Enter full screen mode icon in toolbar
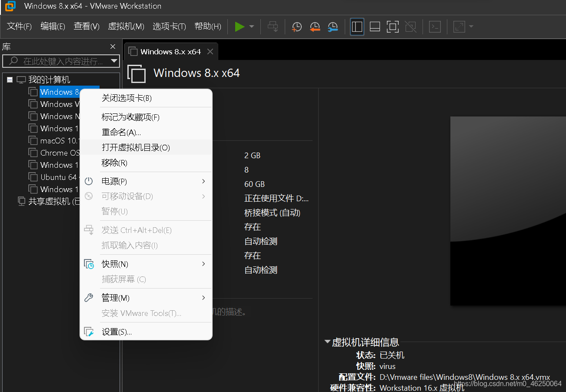Image resolution: width=566 pixels, height=392 pixels. [393, 27]
